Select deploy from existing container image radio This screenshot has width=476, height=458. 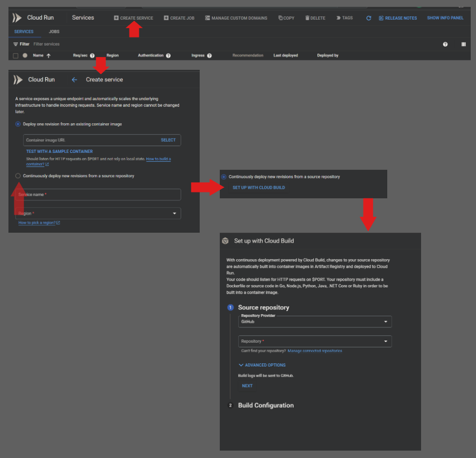coord(18,124)
